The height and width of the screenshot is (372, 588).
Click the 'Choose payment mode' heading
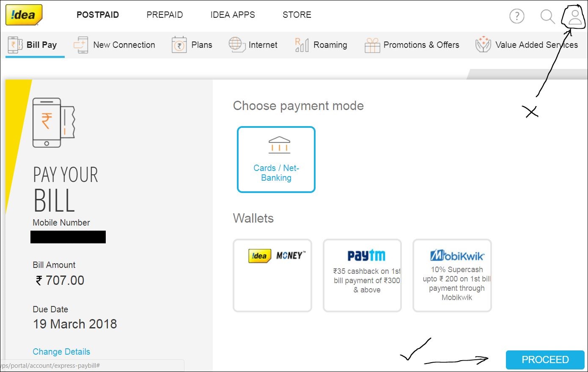[x=298, y=106]
